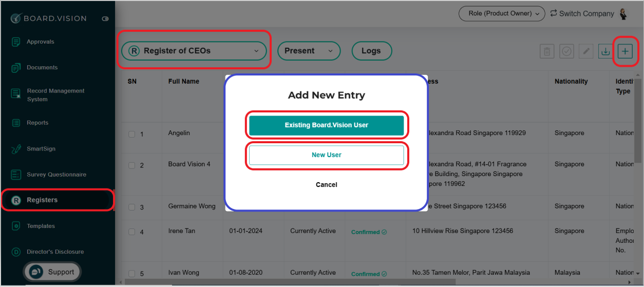This screenshot has height=287, width=644.
Task: Tick the checkbox for Angelin row
Action: 132,134
